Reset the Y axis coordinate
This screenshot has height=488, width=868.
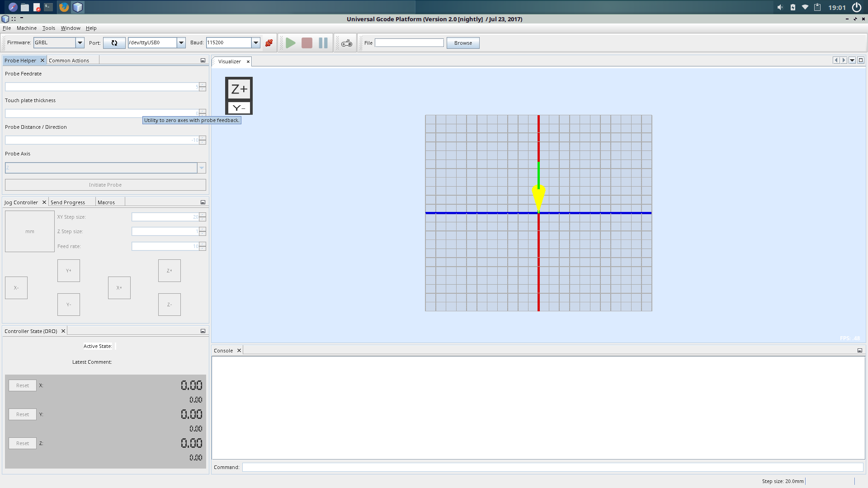coord(23,414)
